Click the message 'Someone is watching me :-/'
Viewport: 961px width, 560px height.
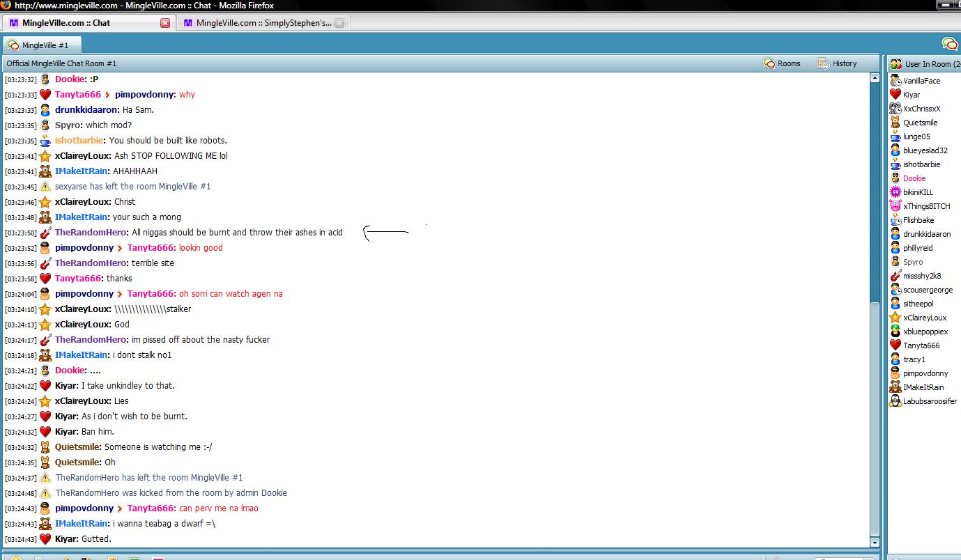(158, 447)
